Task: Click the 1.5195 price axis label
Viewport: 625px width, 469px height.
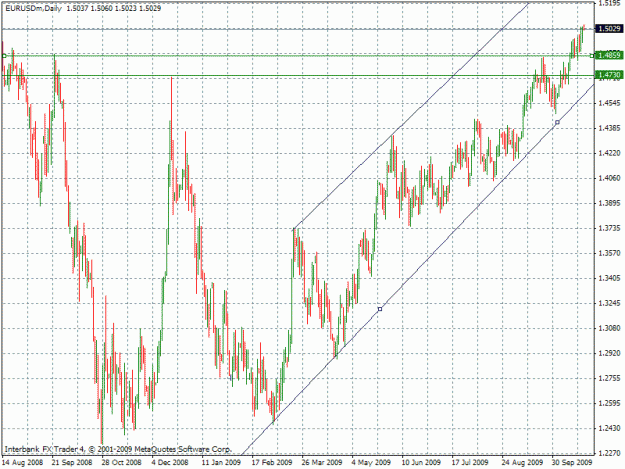Action: (609, 3)
